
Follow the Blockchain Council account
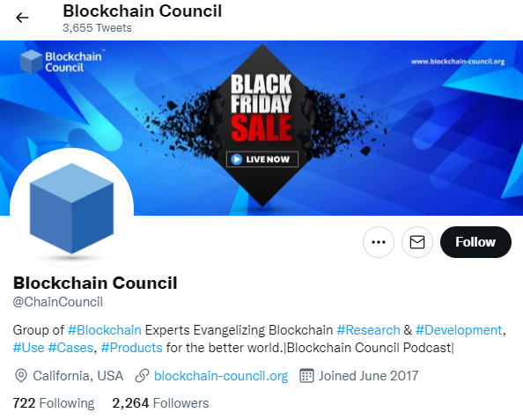pos(475,242)
